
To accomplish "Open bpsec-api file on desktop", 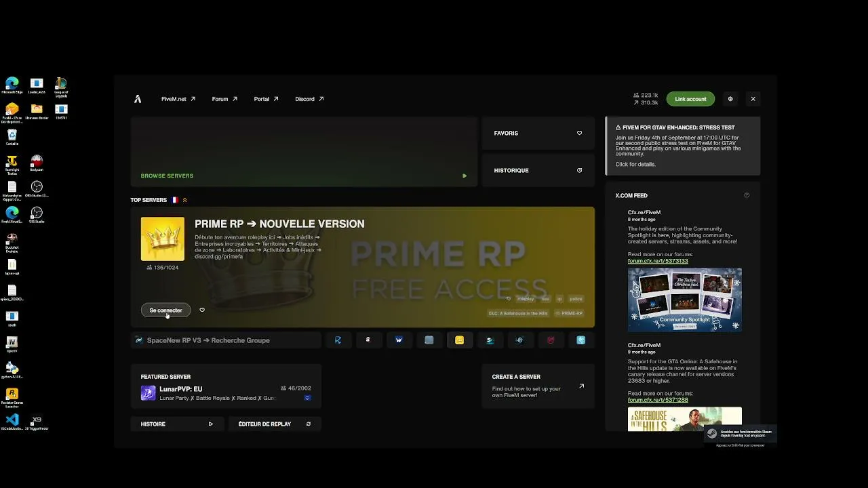I will point(12,267).
